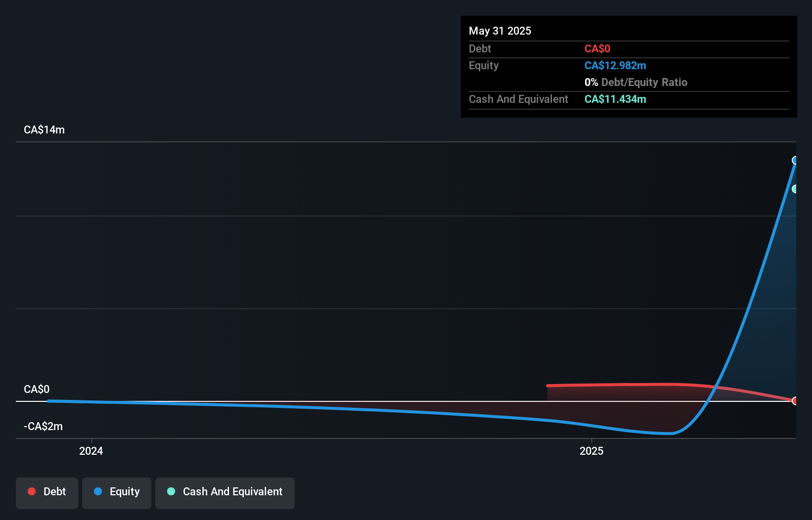Click the CA$12.982m Equity value
Screen dimensions: 812x520
(615, 65)
